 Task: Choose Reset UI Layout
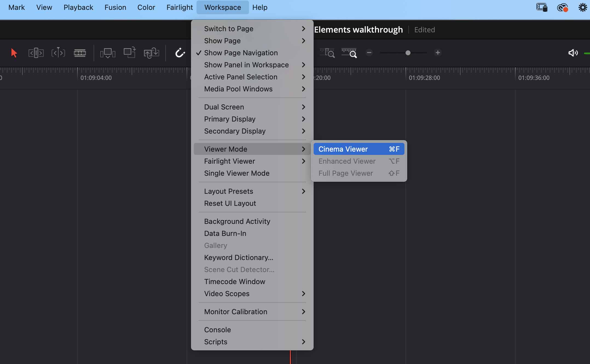tap(252, 203)
